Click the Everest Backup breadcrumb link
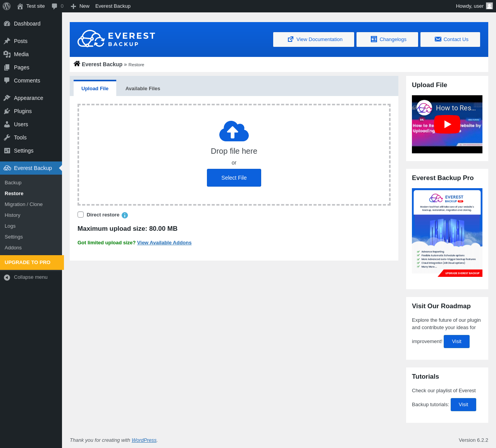The width and height of the screenshot is (496, 448). (102, 64)
